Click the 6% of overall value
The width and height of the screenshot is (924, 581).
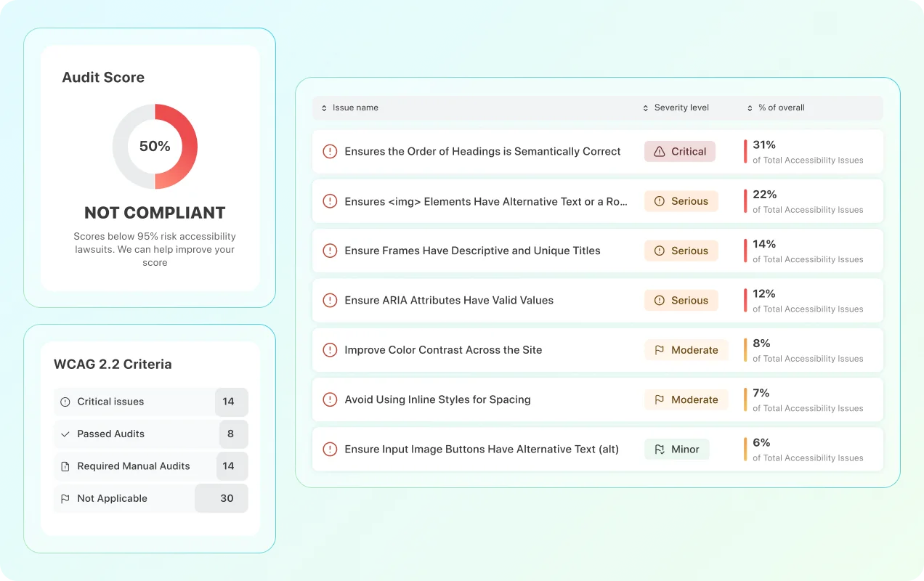pyautogui.click(x=761, y=442)
